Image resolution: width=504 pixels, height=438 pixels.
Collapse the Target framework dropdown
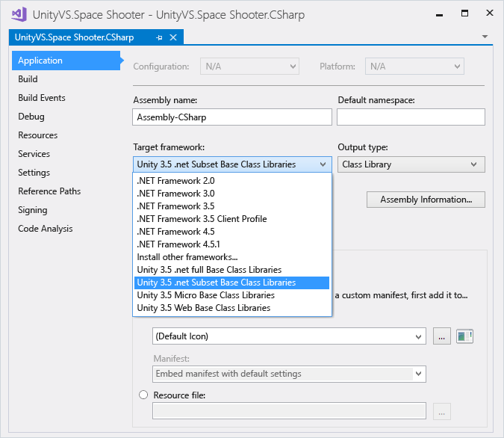click(x=323, y=164)
